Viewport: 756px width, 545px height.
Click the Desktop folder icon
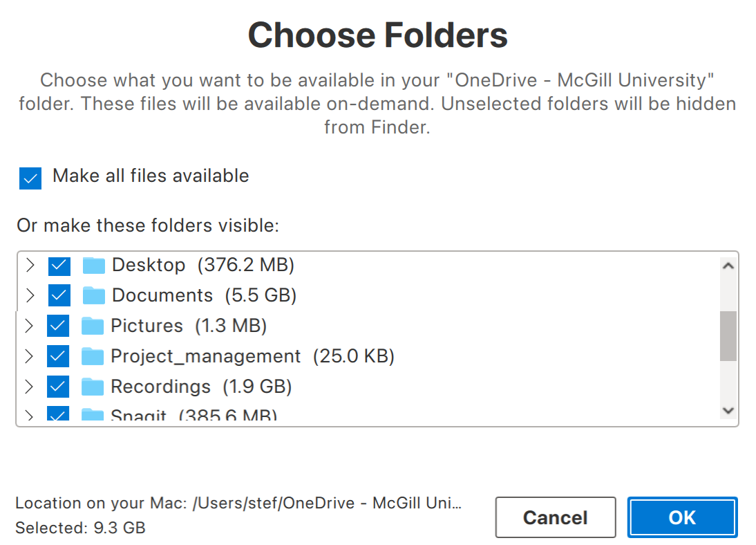(94, 264)
